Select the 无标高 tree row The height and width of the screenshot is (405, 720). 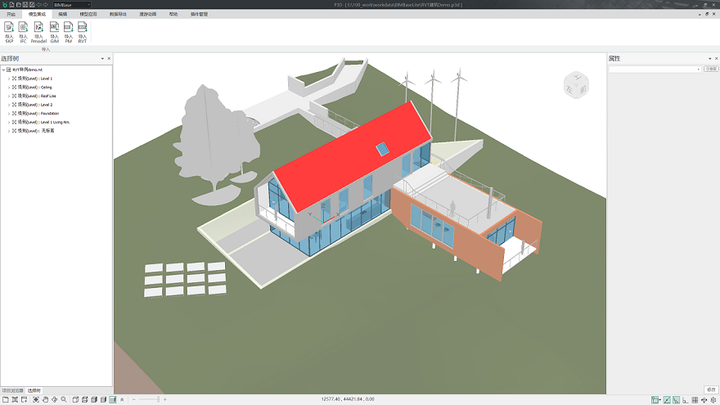pos(33,131)
